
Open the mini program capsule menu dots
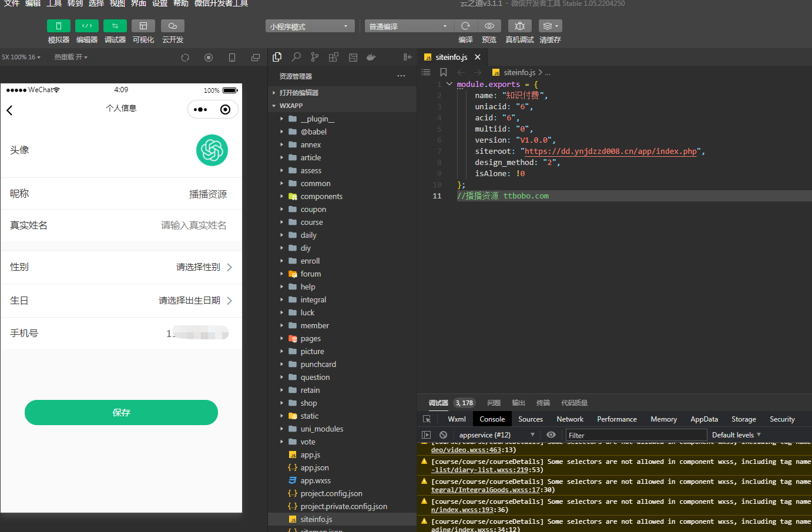coord(200,110)
